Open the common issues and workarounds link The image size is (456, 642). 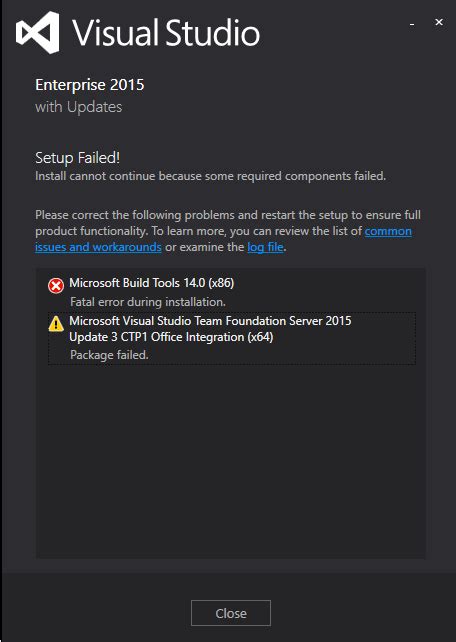click(223, 239)
